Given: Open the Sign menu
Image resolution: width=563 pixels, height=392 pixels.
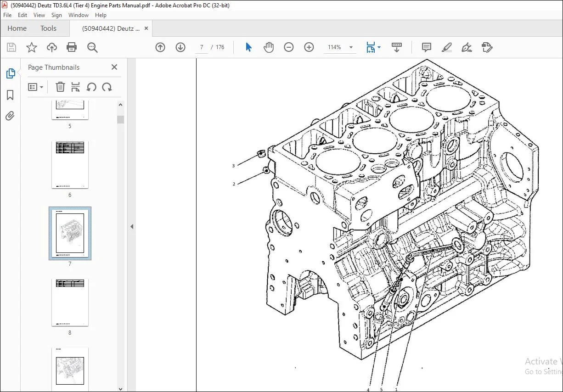Looking at the screenshot, I should [56, 15].
